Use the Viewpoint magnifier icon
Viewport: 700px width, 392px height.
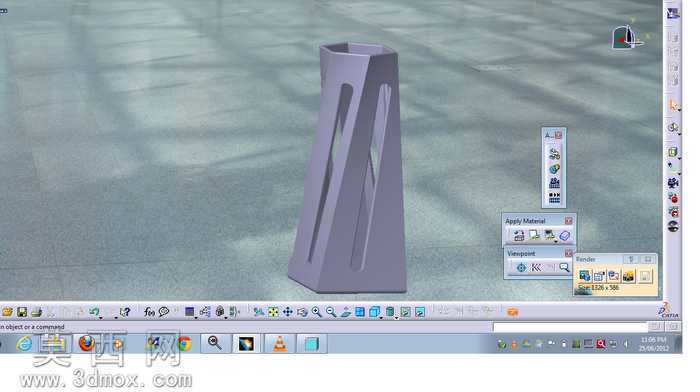click(564, 267)
